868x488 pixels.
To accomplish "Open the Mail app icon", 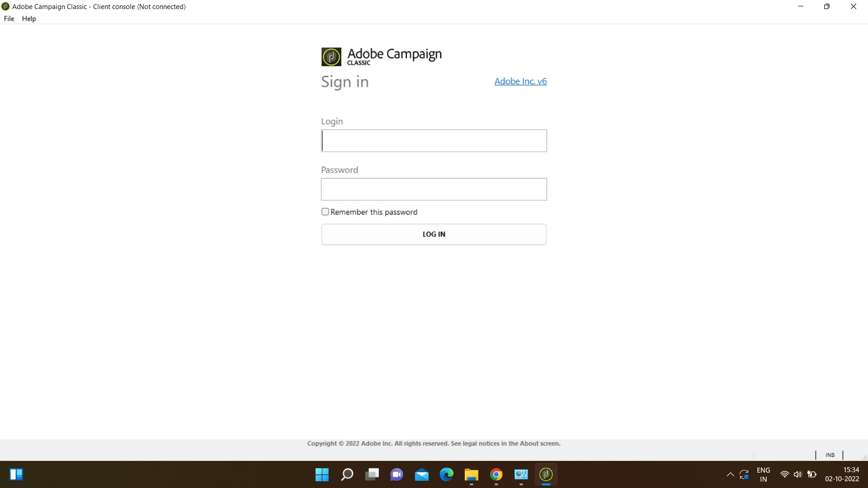I will pyautogui.click(x=421, y=474).
